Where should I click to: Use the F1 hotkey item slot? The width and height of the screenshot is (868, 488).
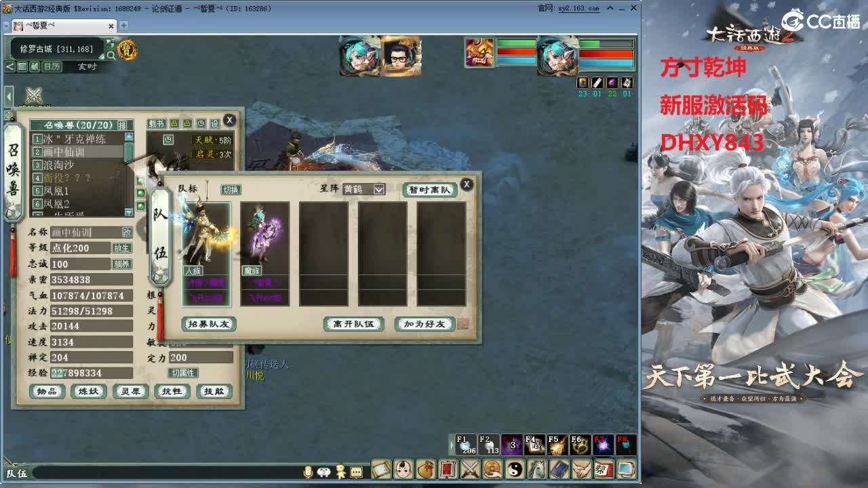click(x=466, y=445)
